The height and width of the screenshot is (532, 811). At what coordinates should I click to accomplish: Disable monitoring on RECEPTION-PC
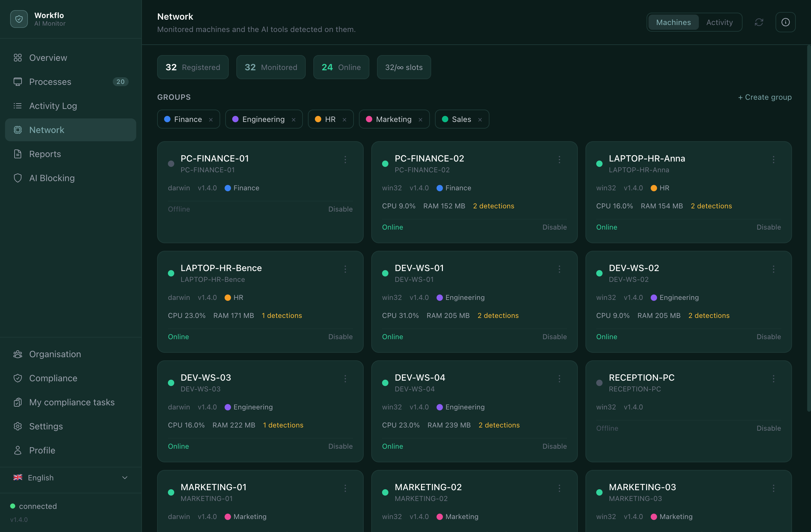click(769, 428)
